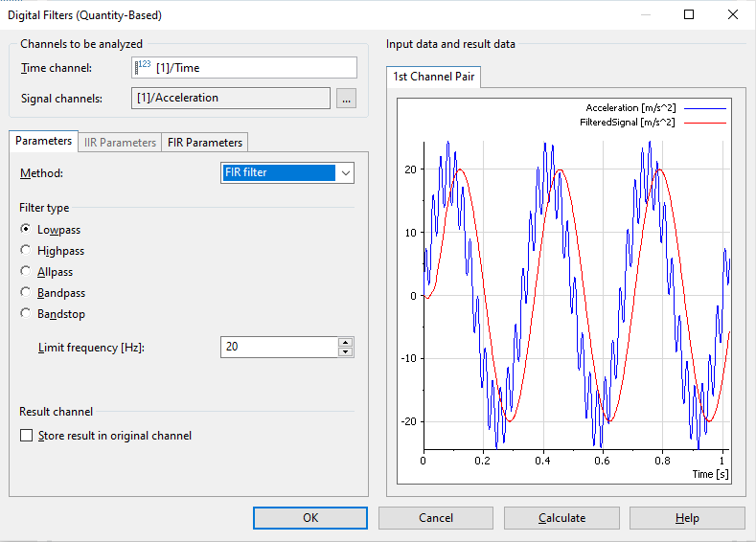Open the Parameters tab
Image resolution: width=756 pixels, height=542 pixels.
pos(43,141)
